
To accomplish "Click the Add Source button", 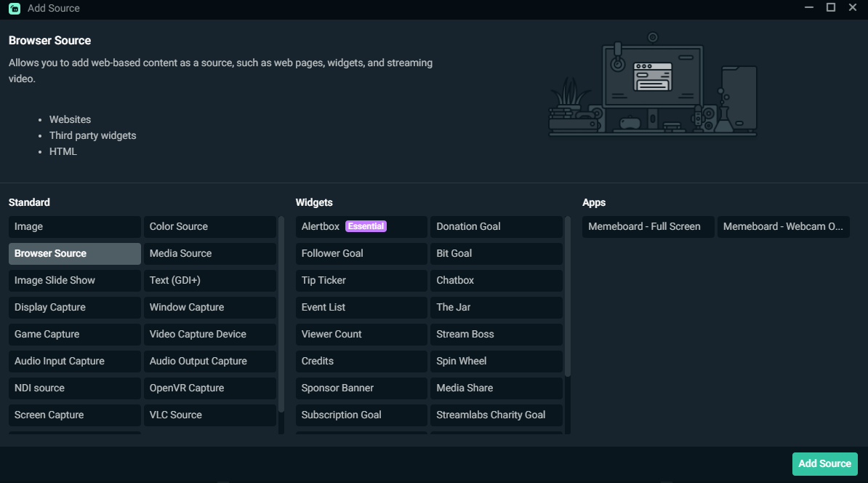I will (x=824, y=463).
